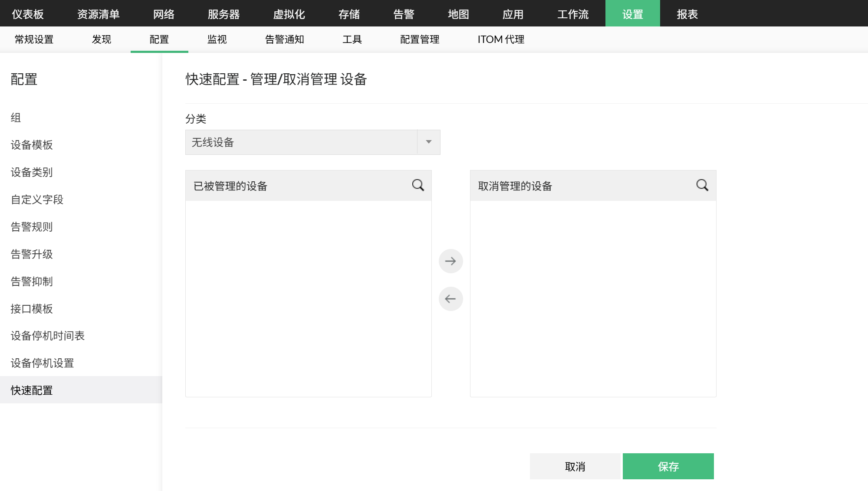The image size is (868, 491).
Task: Open the 服务器 top menu
Action: [x=224, y=14]
